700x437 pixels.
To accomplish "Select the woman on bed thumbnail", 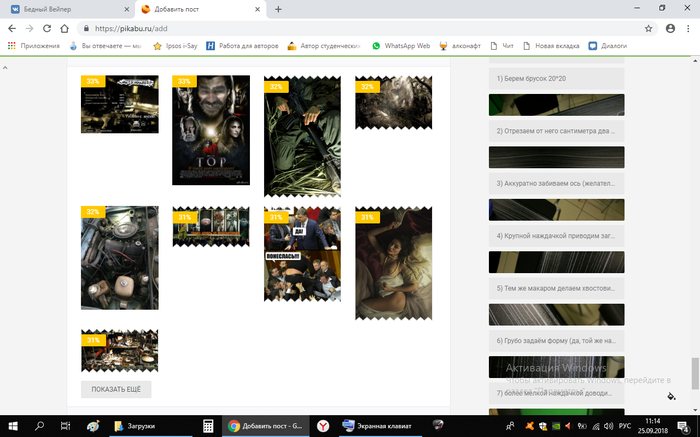I will click(x=393, y=263).
